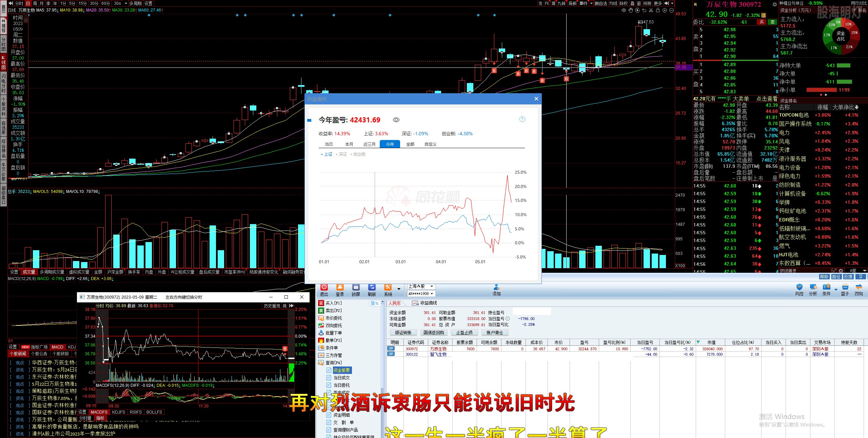Click the 历史重现 button in intraday window
Image resolution: width=868 pixels, height=438 pixels.
272,306
